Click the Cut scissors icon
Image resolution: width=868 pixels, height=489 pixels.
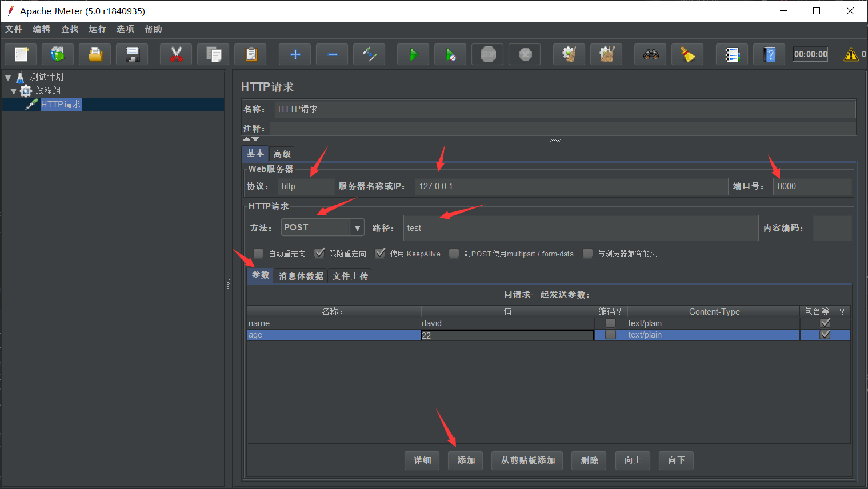(x=176, y=54)
